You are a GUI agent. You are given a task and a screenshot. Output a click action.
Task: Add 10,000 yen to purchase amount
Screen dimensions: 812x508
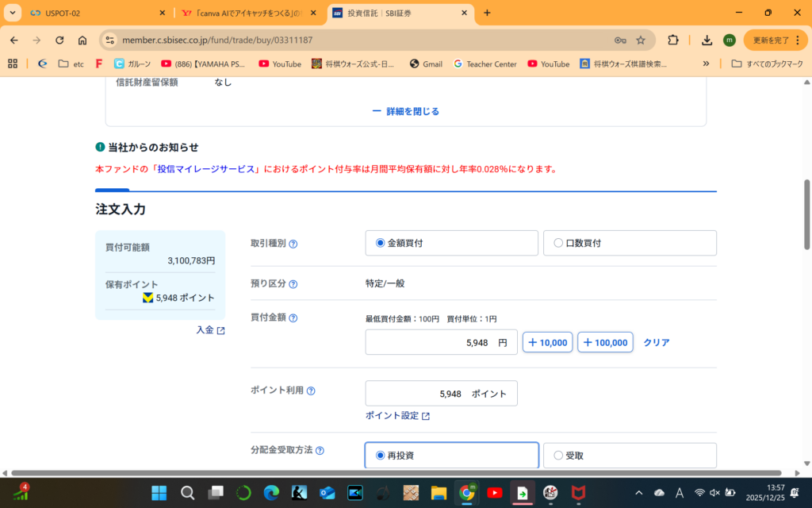point(547,343)
